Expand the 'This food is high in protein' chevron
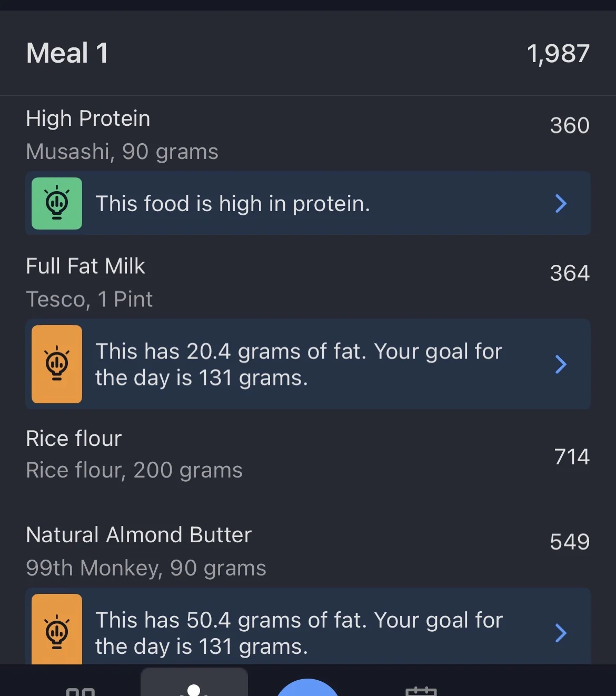The image size is (616, 696). click(561, 203)
